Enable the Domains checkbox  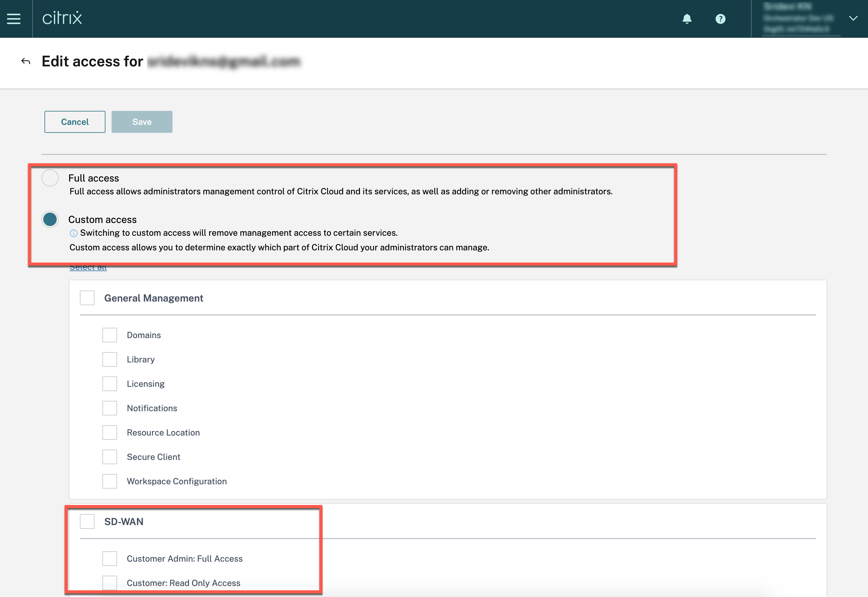click(x=110, y=335)
